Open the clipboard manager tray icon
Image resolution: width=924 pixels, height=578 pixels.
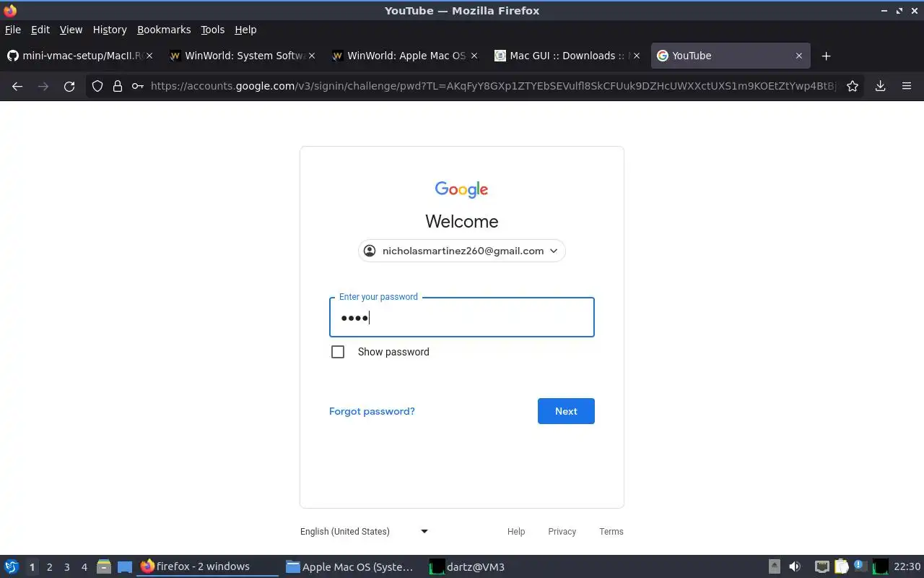(841, 566)
